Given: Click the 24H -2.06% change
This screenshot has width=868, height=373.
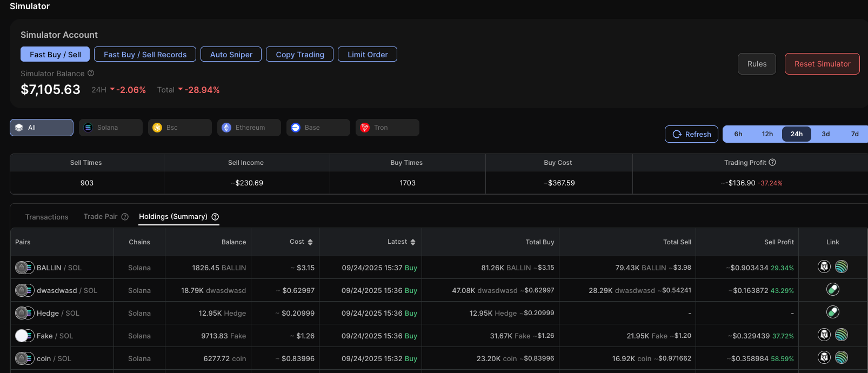Looking at the screenshot, I should (119, 90).
